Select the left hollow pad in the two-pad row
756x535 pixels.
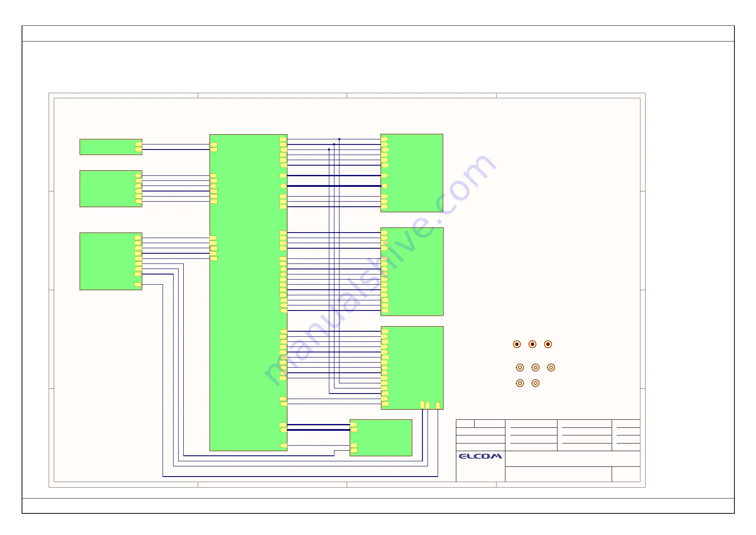pos(520,383)
